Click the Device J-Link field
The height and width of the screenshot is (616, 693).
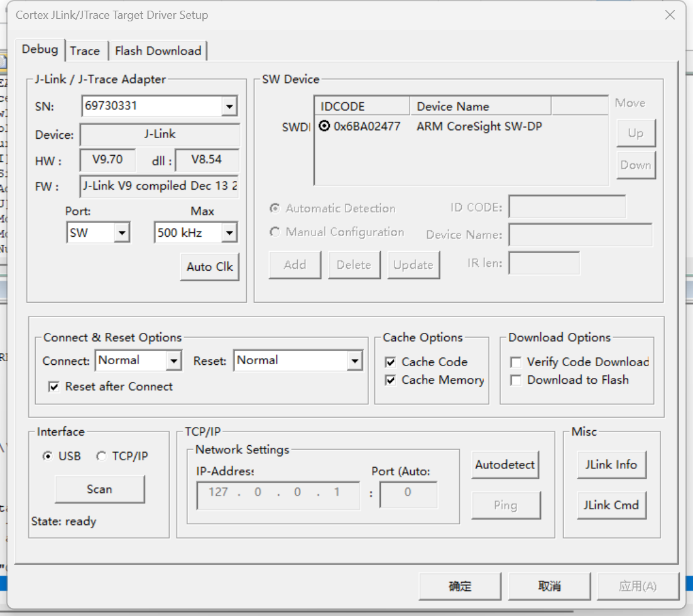160,134
